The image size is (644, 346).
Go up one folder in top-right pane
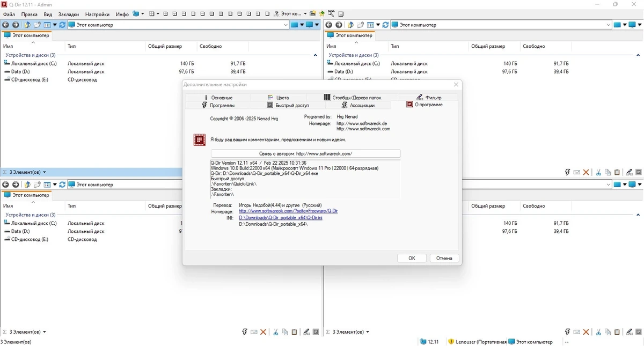click(x=350, y=25)
